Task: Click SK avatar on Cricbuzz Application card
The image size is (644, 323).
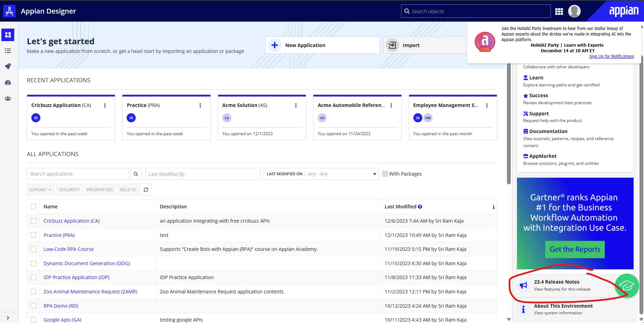Action: coord(36,118)
